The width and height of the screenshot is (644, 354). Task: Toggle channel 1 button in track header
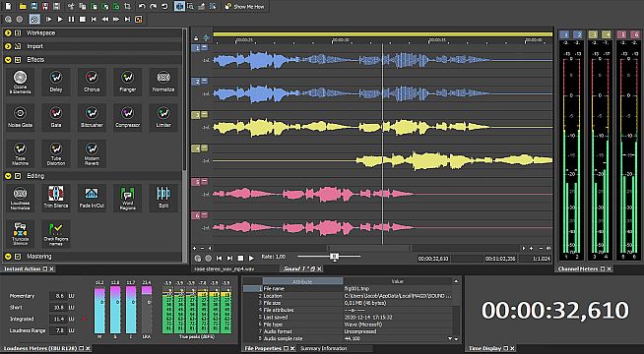(197, 48)
